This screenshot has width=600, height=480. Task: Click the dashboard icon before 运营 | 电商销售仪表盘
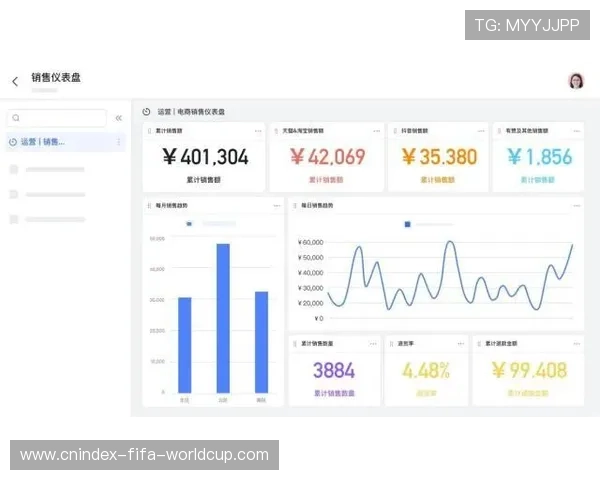146,112
